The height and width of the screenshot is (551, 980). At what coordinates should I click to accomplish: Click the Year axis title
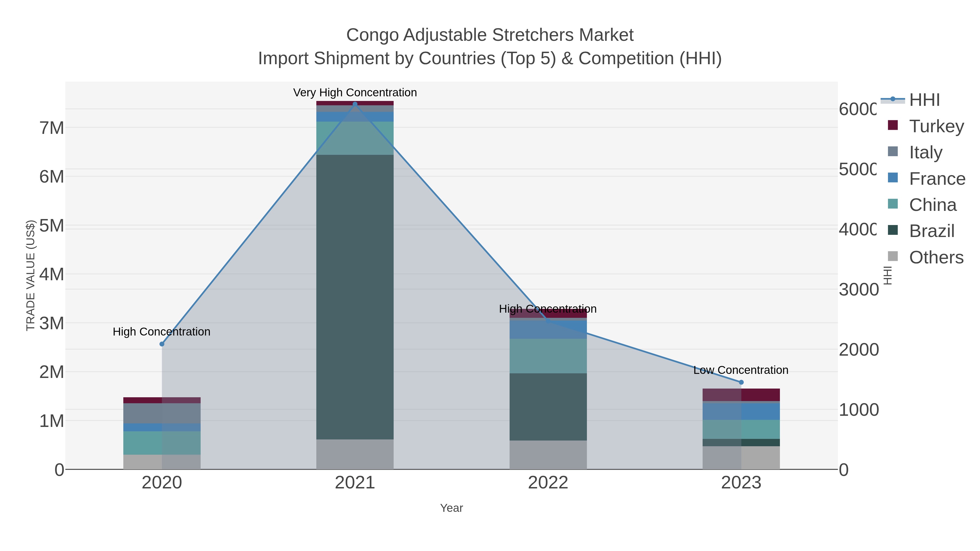click(452, 508)
